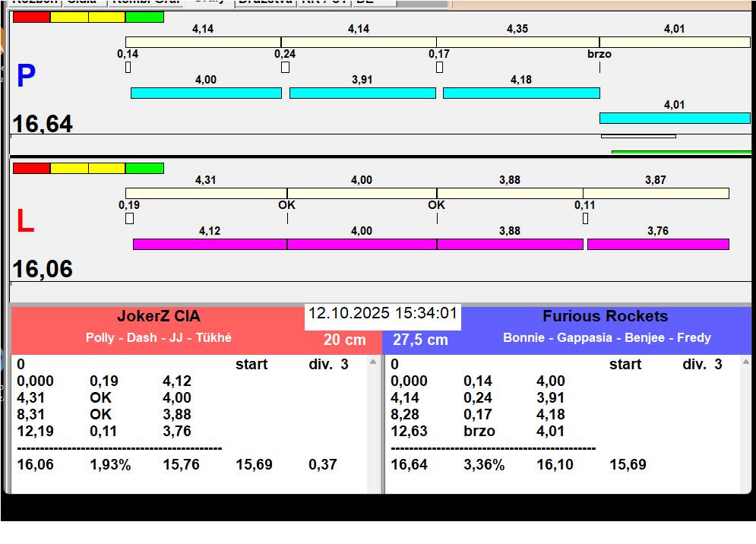
Task: Click the 8,28 cell in Furious Rockets table
Action: [404, 414]
